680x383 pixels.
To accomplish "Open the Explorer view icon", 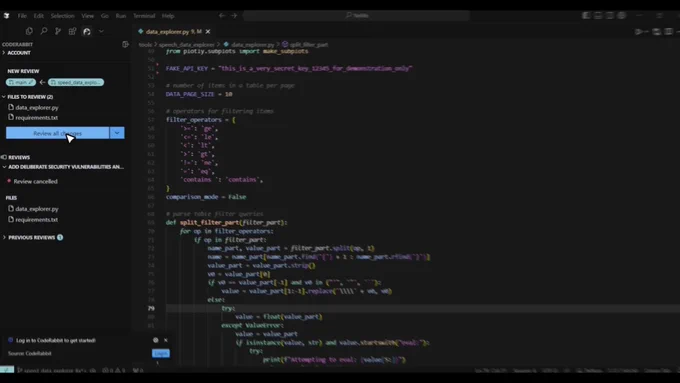I will click(29, 31).
